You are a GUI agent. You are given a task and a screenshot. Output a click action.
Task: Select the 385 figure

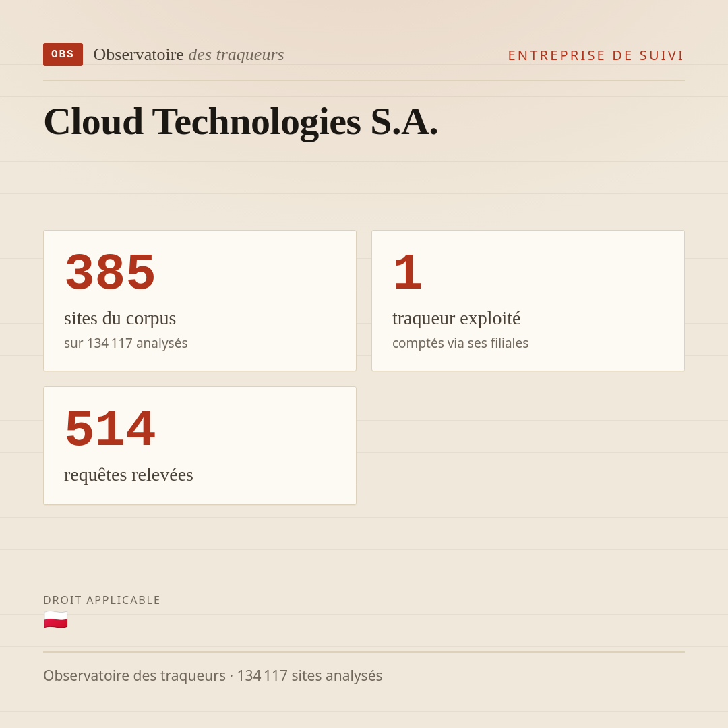(110, 272)
